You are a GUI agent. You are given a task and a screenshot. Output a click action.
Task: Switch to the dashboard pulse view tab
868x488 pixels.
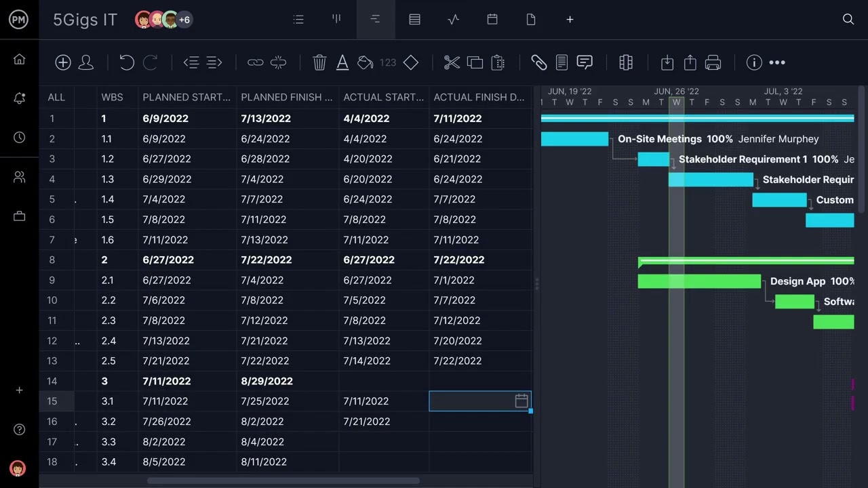pos(454,20)
